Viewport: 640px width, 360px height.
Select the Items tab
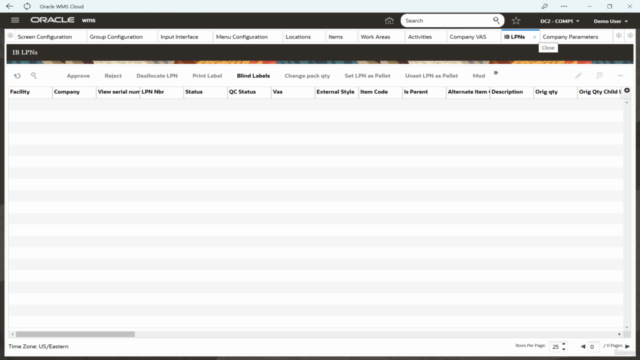click(x=336, y=37)
